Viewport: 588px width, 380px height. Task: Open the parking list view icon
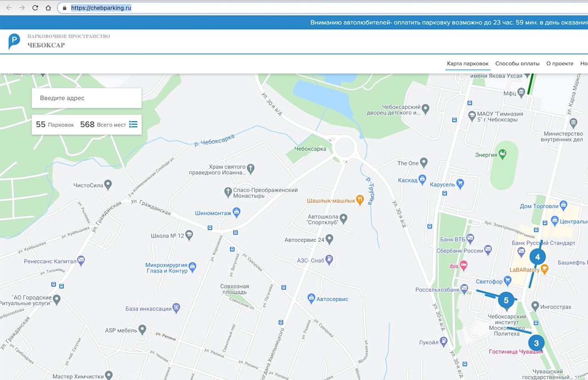coord(133,124)
